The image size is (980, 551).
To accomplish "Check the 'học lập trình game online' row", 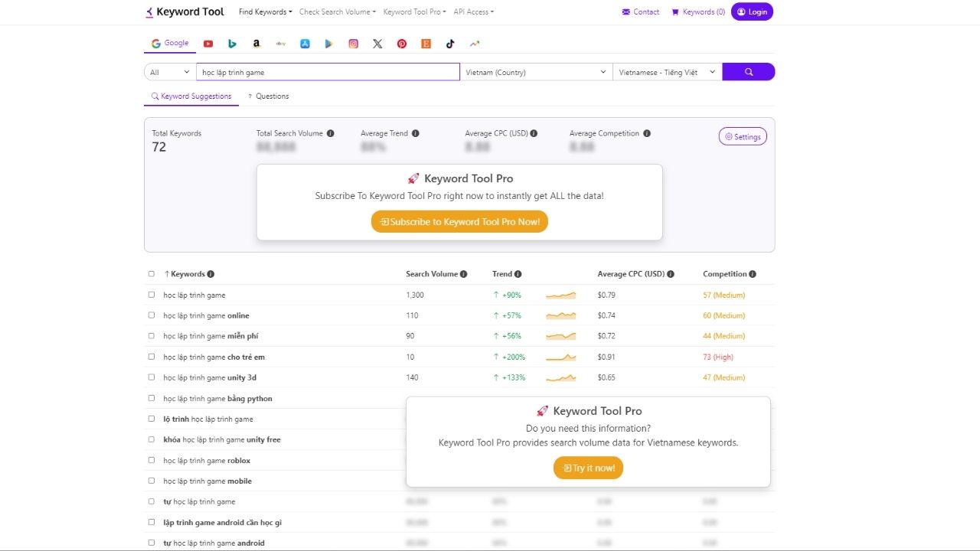I will (152, 315).
